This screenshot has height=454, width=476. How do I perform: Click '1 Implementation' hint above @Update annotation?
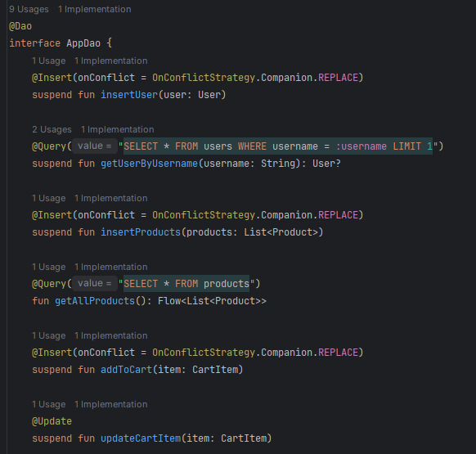(x=111, y=404)
